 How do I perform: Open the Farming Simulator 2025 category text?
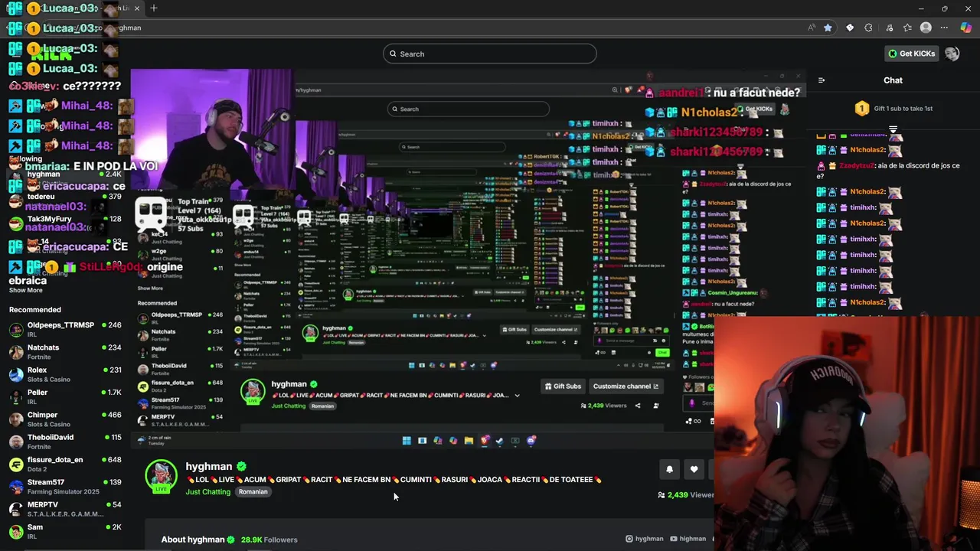(x=64, y=492)
